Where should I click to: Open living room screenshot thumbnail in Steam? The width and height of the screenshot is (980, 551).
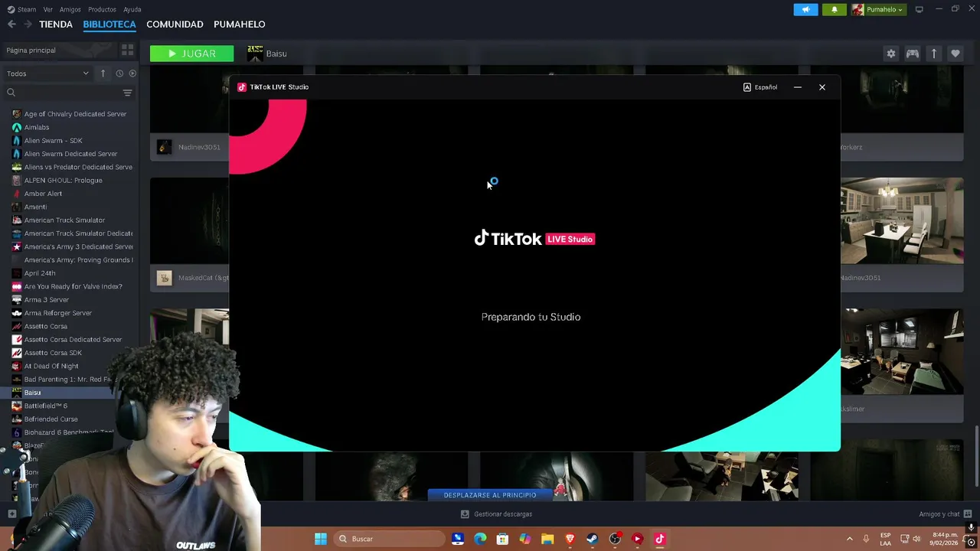pos(902,351)
